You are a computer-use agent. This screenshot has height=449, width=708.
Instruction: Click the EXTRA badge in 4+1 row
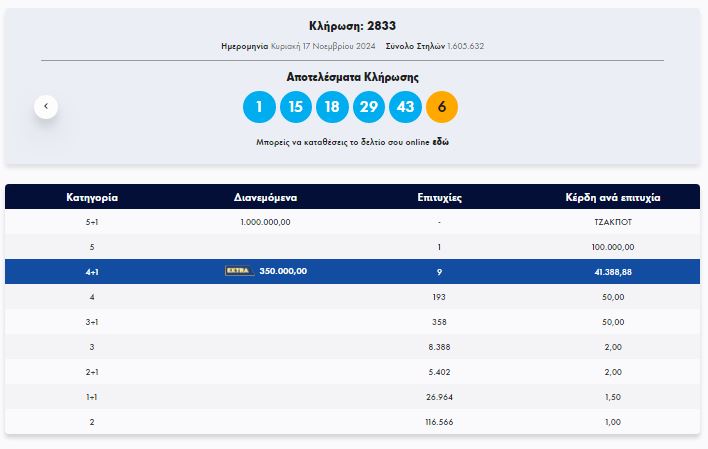click(x=239, y=271)
